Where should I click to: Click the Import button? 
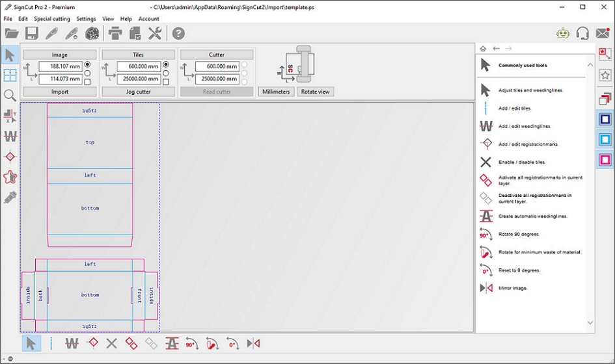60,92
